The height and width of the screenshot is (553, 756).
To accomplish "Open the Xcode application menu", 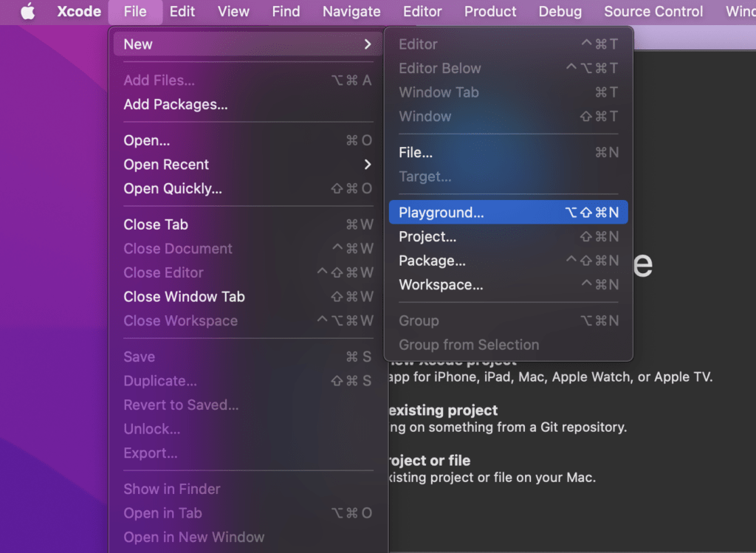I will [x=79, y=12].
